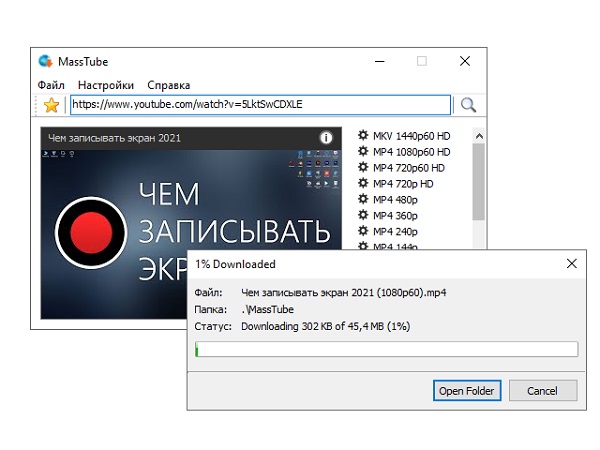Select the MP4 720p60 HD format

[409, 168]
